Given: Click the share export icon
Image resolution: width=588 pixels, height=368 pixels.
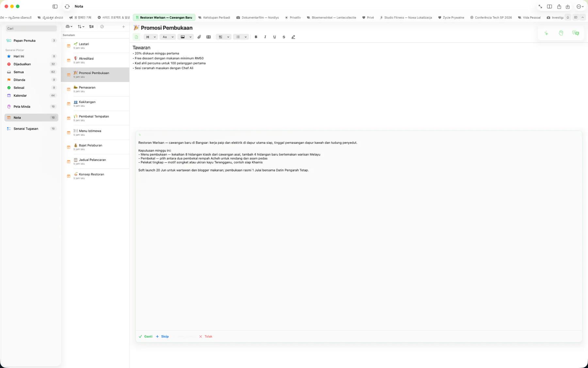Looking at the screenshot, I should coord(559,7).
